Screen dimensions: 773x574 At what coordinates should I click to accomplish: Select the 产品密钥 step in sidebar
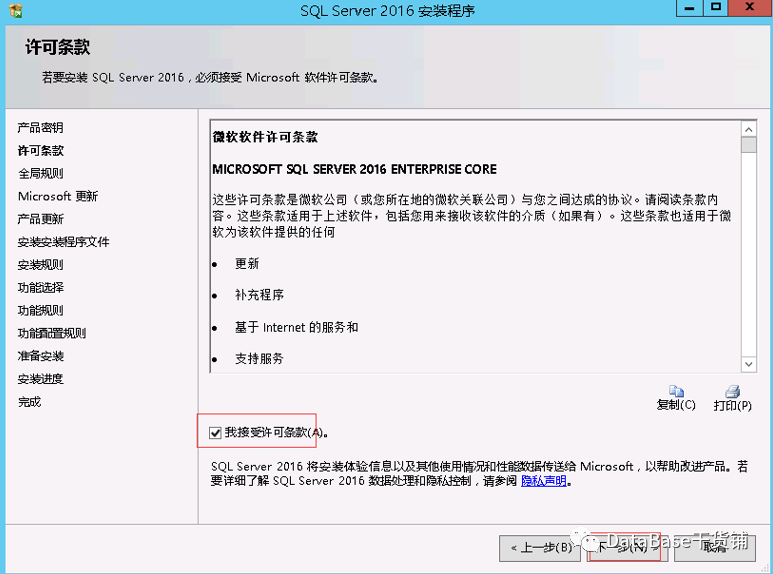click(40, 128)
